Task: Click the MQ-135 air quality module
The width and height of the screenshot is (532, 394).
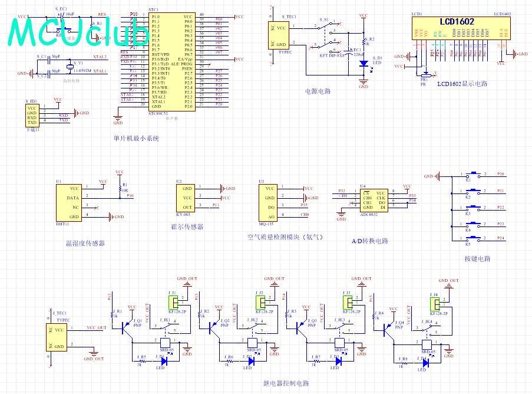Action: click(x=268, y=202)
